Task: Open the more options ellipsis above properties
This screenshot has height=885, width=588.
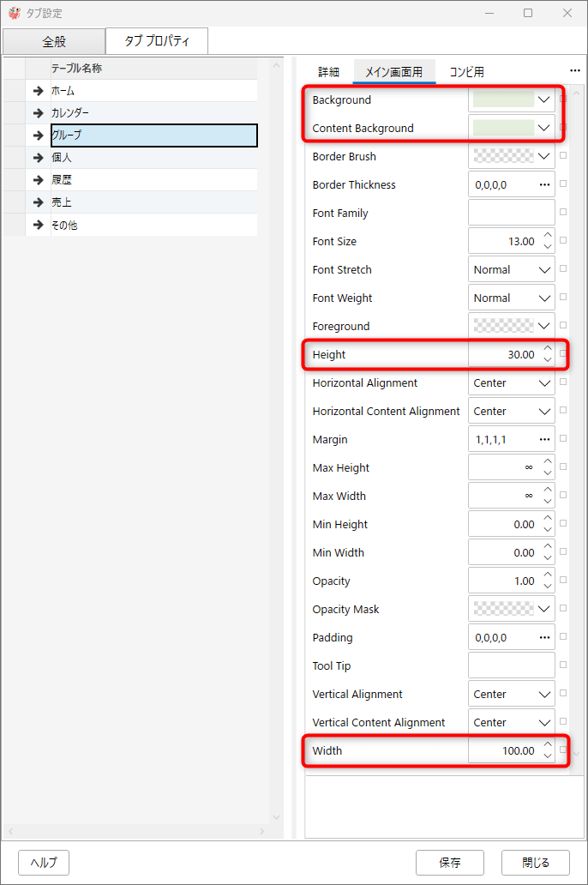Action: 575,70
